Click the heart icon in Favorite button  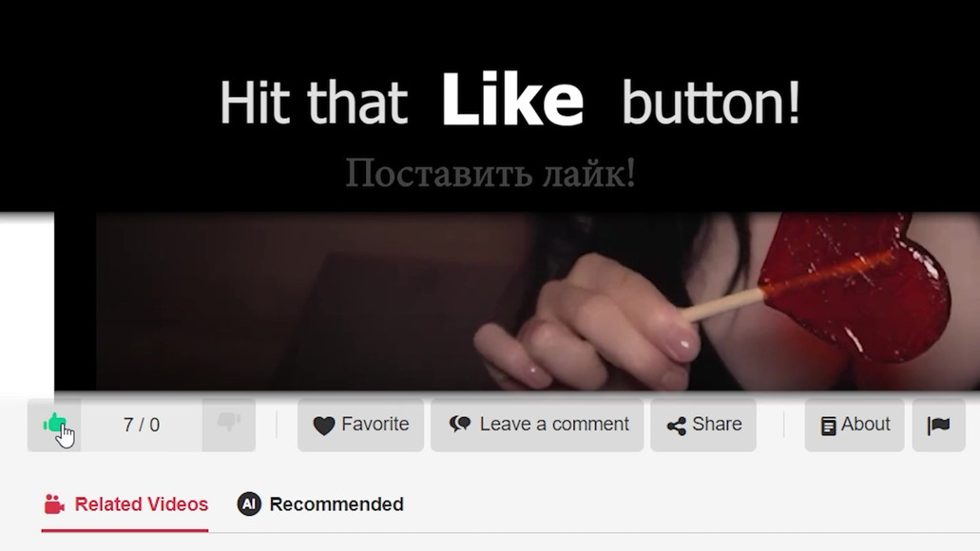point(324,426)
